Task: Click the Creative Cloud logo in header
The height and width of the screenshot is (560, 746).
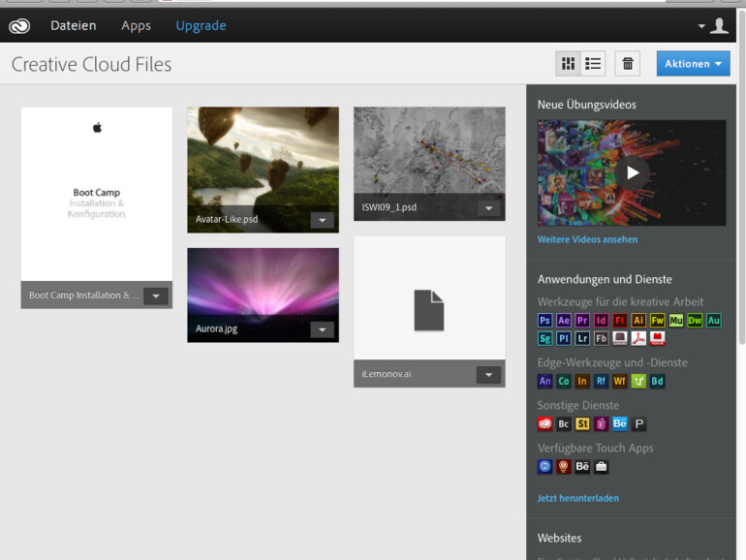Action: pos(19,26)
